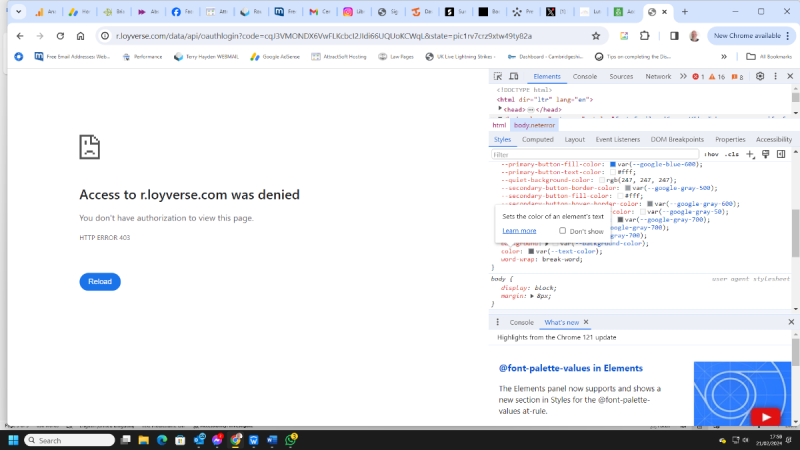Toggle the computed styles sidebar icon
800x450 pixels.
coord(781,154)
